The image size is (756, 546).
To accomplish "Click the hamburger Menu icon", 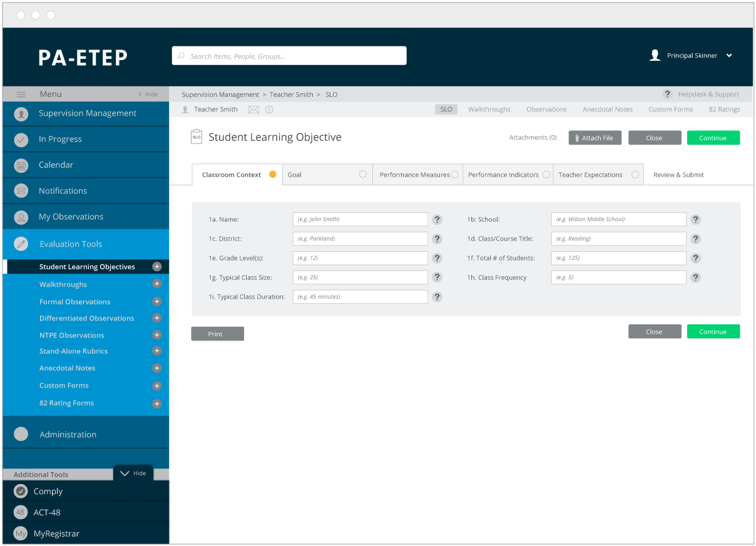I will pyautogui.click(x=21, y=95).
